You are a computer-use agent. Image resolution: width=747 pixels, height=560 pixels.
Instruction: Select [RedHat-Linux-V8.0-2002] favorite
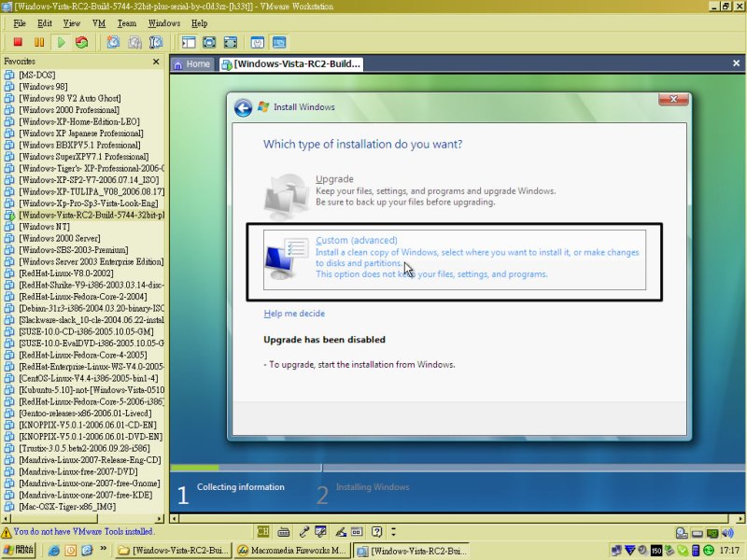click(x=66, y=273)
